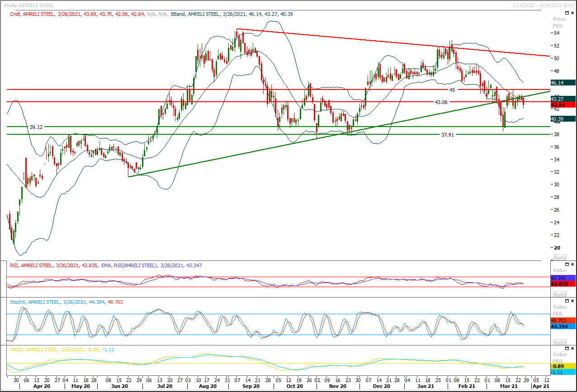
Task: Click the orange Stochastic tag 49.702
Action: click(563, 320)
